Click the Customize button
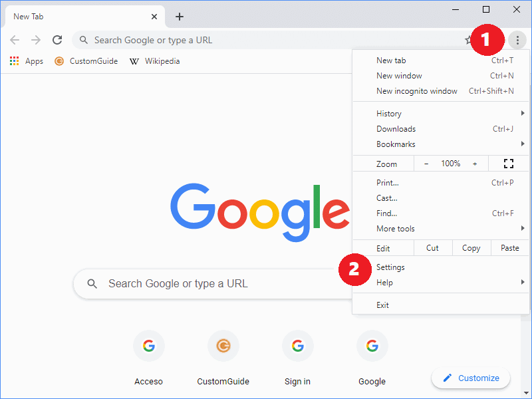The image size is (532, 399). click(x=471, y=378)
